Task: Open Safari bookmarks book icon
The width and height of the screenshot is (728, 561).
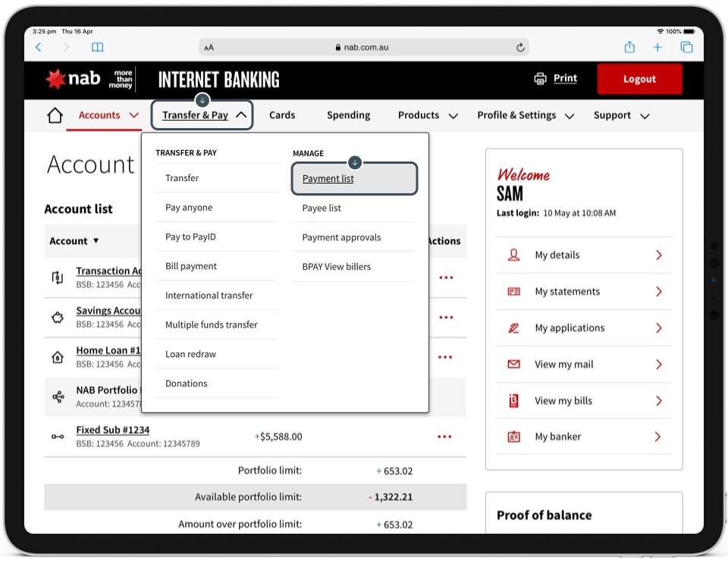Action: [x=97, y=47]
